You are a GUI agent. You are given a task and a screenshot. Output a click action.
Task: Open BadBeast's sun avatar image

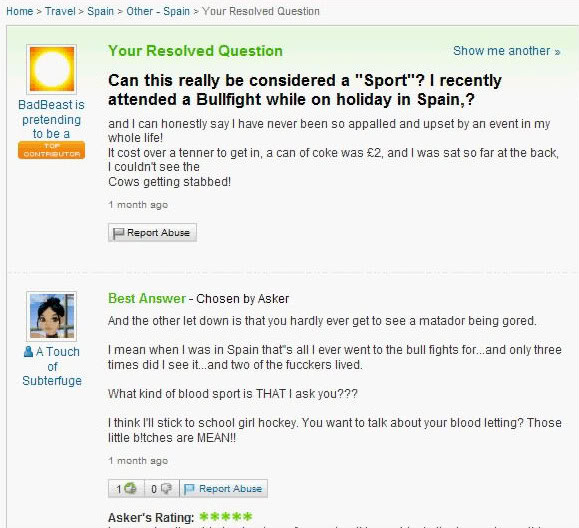tap(51, 69)
